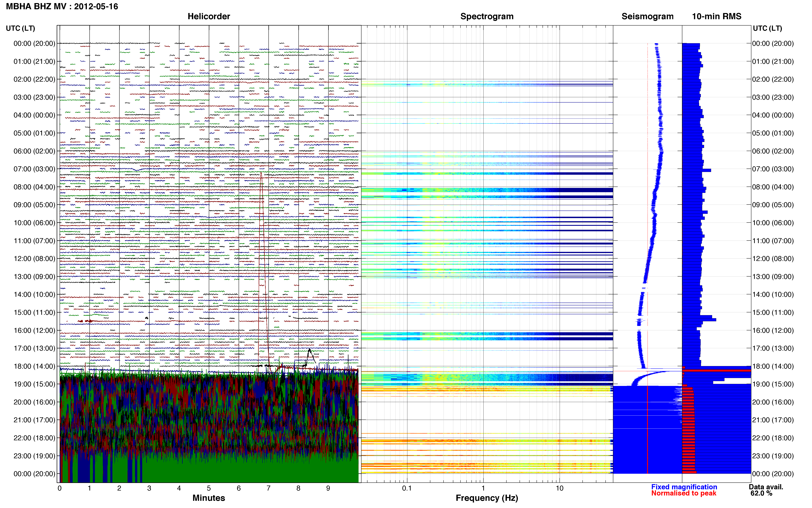The image size is (812, 508).
Task: Click left-axis time label 01:00 (21:00)
Action: click(34, 62)
